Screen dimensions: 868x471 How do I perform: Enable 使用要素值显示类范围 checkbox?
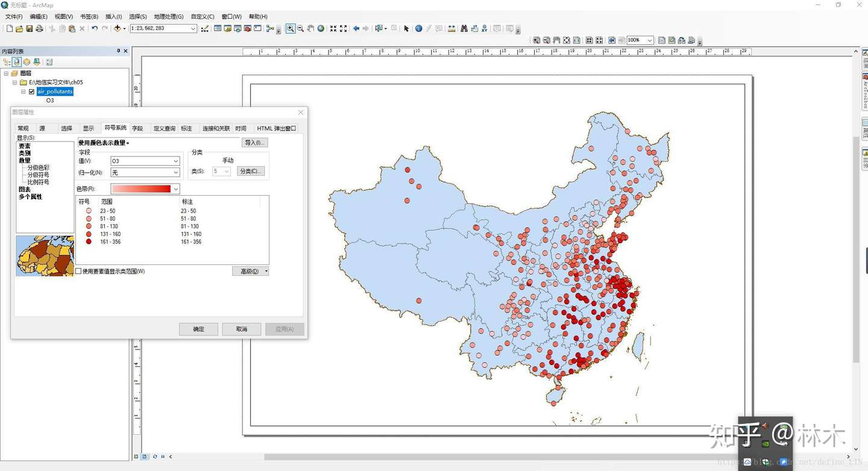[78, 272]
